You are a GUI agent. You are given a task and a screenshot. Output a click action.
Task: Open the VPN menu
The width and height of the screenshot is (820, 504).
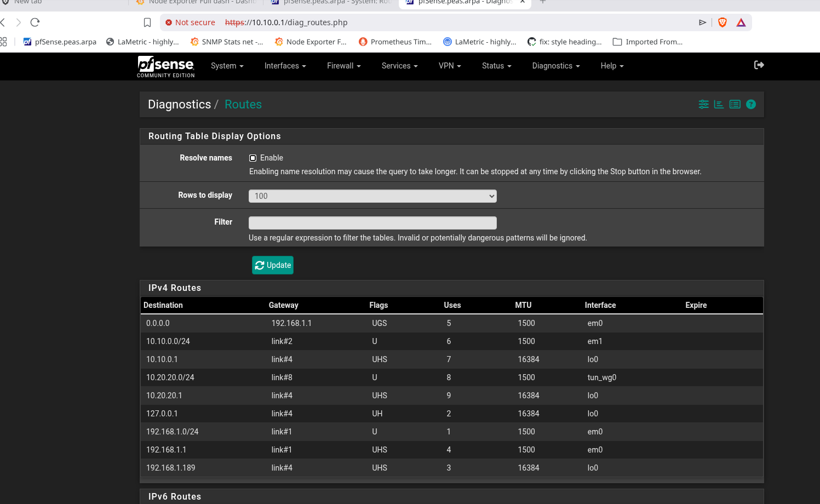click(x=450, y=66)
